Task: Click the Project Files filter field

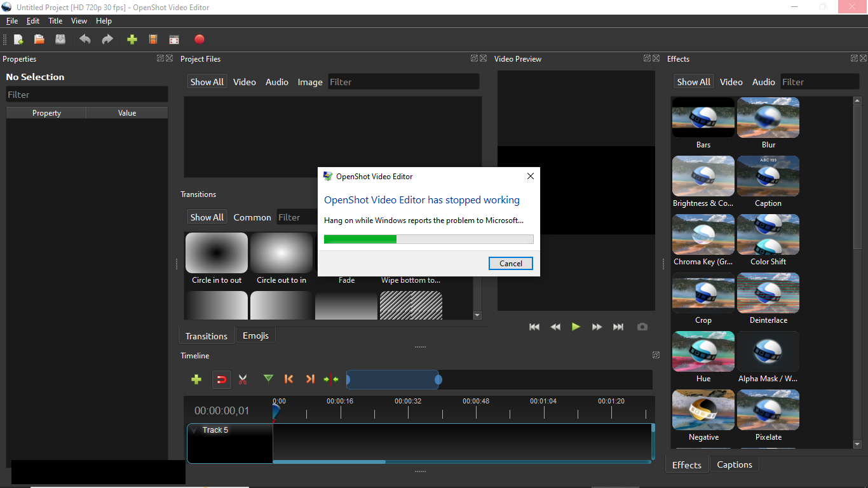Action: 403,82
